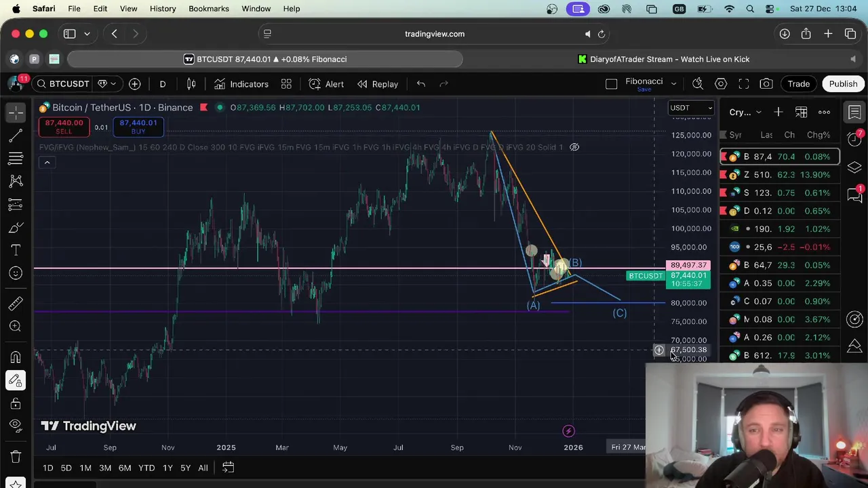The width and height of the screenshot is (868, 488).
Task: Open the indicator templates grid icon
Action: pyautogui.click(x=286, y=84)
